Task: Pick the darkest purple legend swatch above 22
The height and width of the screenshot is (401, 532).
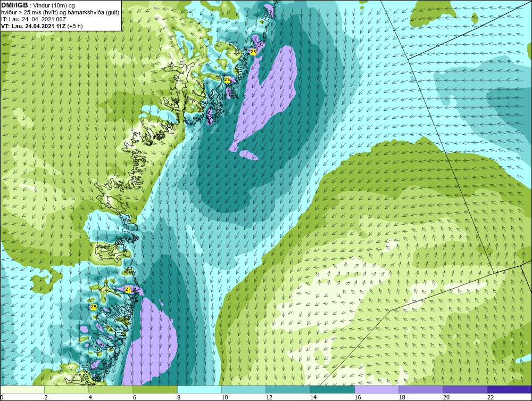Action: [x=509, y=389]
